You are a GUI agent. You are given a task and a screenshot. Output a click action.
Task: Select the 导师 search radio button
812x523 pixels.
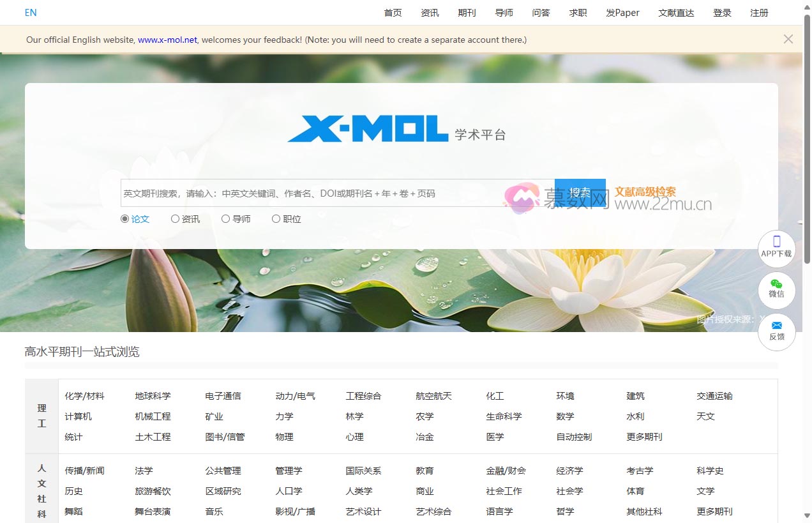coord(225,218)
